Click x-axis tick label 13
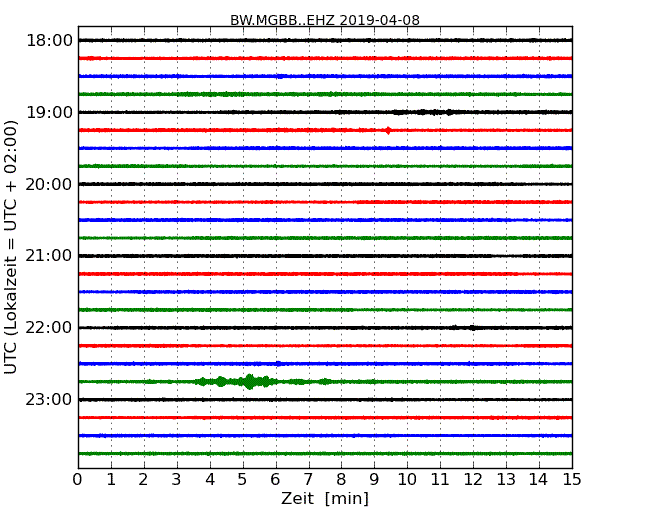This screenshot has width=650, height=520. pyautogui.click(x=506, y=479)
